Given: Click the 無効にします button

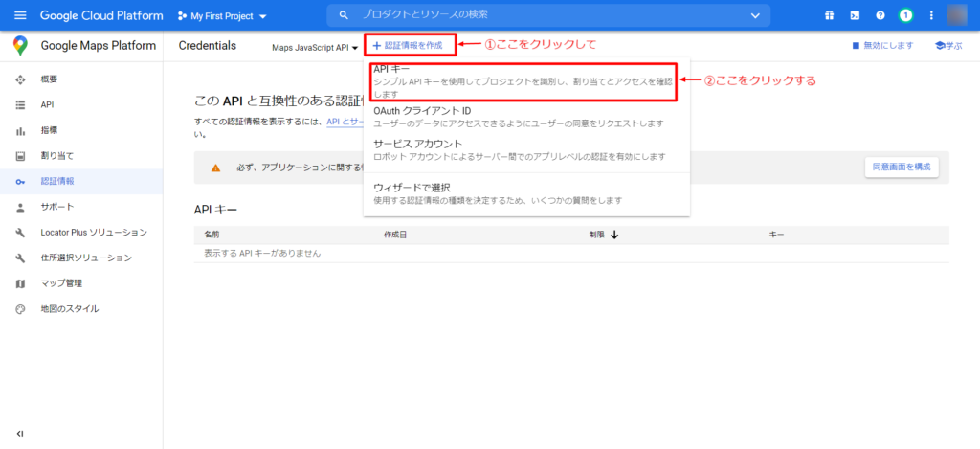Looking at the screenshot, I should pyautogui.click(x=882, y=46).
